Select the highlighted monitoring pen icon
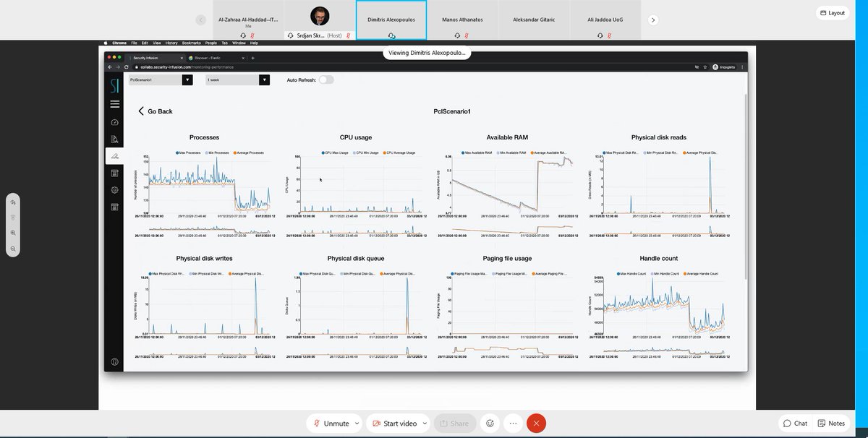The width and height of the screenshot is (868, 438). click(x=114, y=155)
